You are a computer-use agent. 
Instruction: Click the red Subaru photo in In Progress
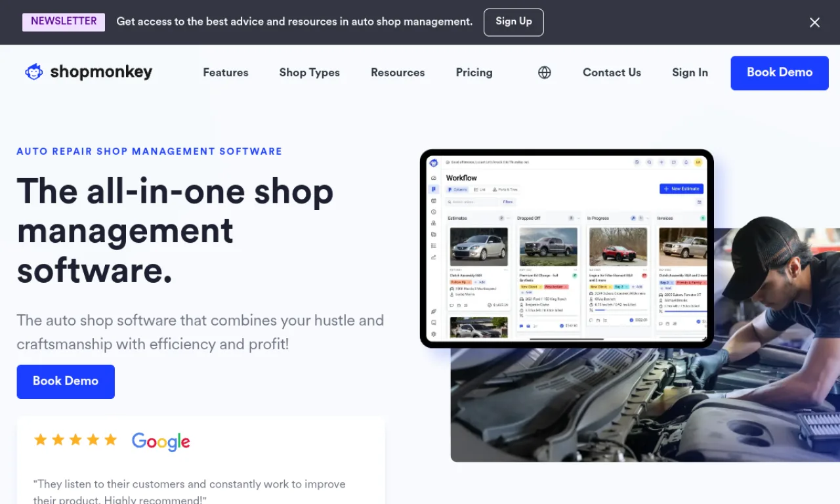[x=618, y=247]
